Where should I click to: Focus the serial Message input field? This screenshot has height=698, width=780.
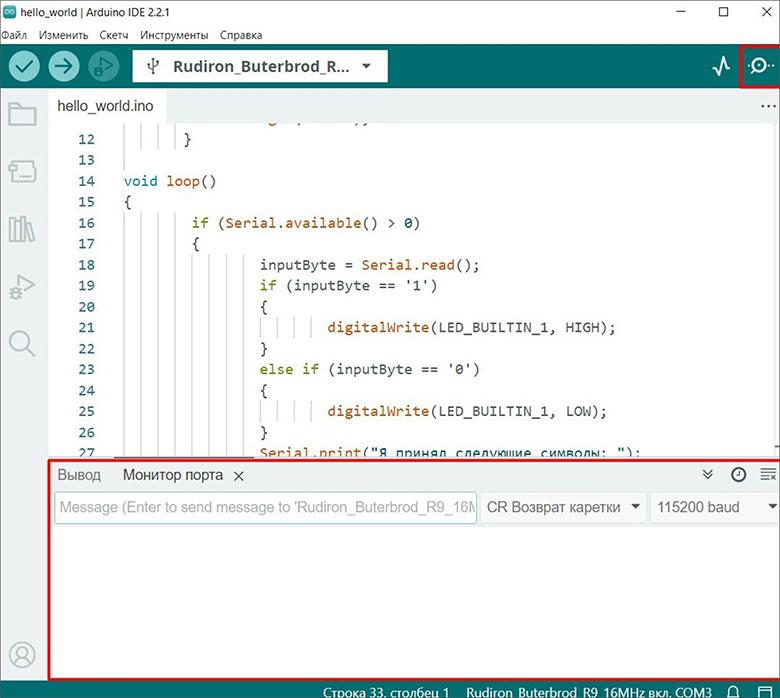[x=266, y=507]
